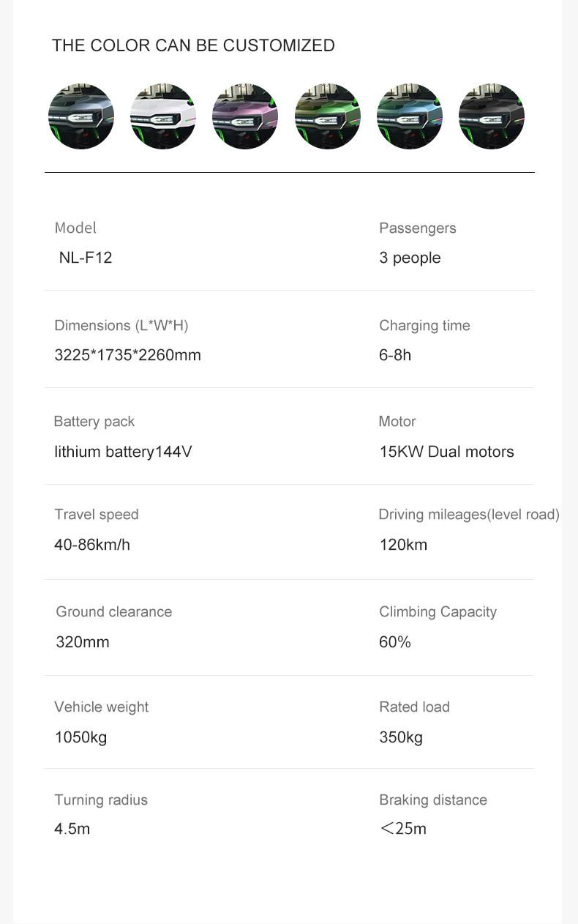Screen dimensions: 578x924
Task: Pick the black vehicle color swatch
Action: click(x=492, y=117)
